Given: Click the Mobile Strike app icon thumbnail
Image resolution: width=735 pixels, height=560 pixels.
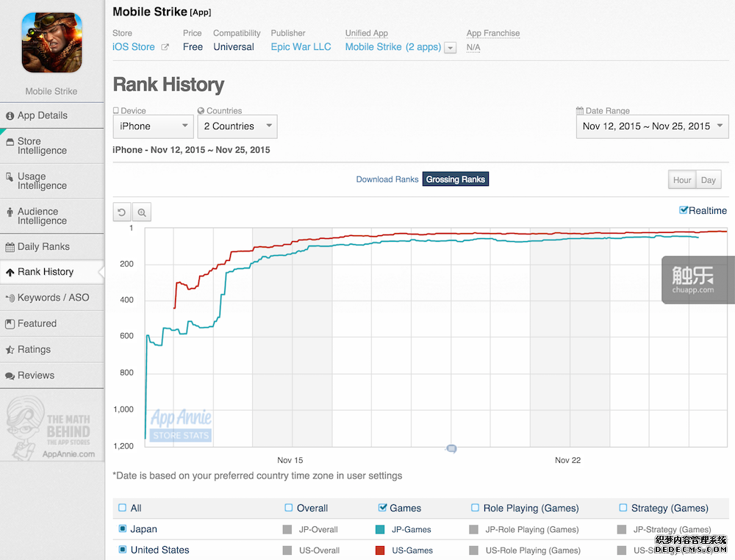Looking at the screenshot, I should pyautogui.click(x=51, y=42).
